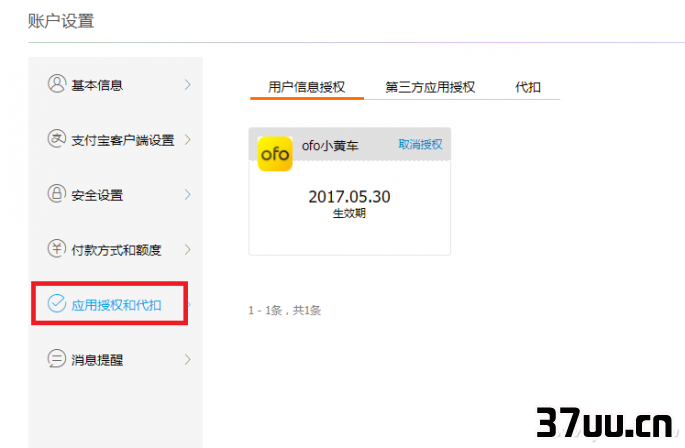Click the ofo小黄车 app name

tap(330, 146)
